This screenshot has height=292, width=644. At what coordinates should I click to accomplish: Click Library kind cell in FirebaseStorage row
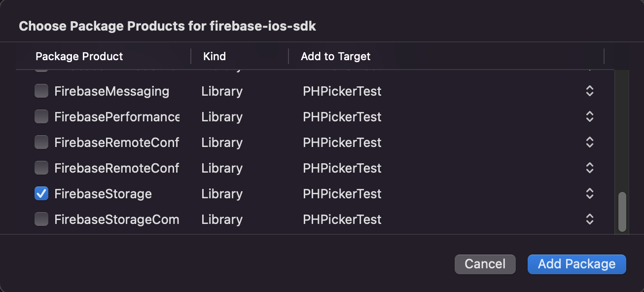coord(222,194)
